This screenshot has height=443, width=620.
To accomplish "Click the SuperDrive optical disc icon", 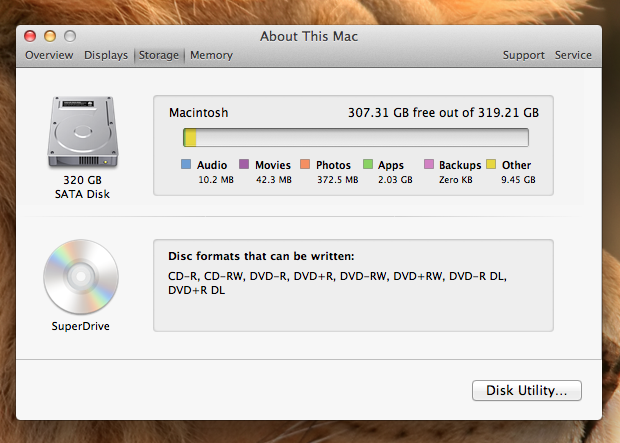I will tap(81, 276).
